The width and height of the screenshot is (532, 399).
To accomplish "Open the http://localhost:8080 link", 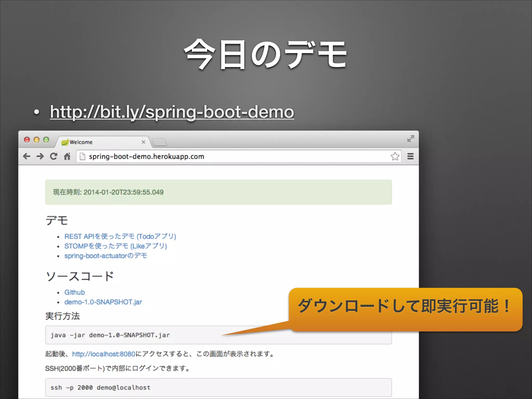I will (104, 354).
